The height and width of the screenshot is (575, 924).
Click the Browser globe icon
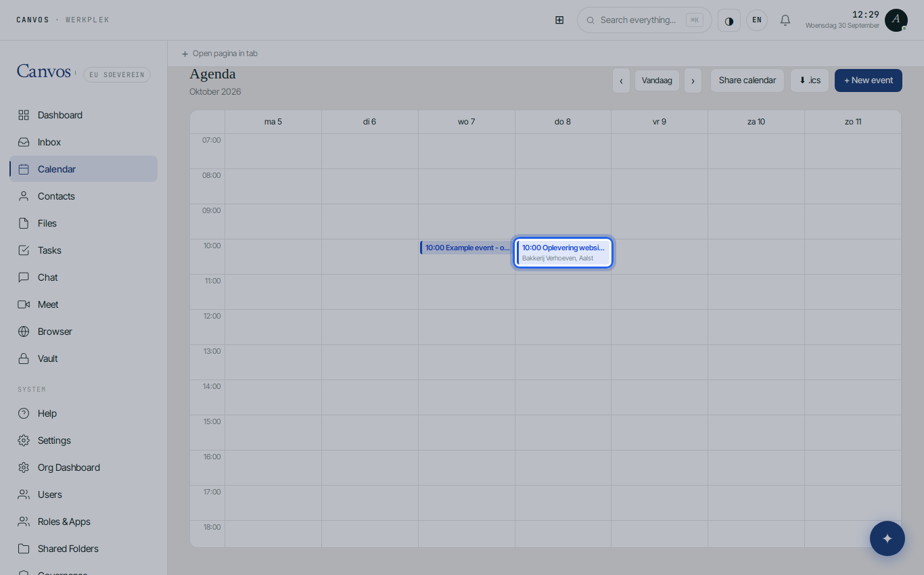pos(24,331)
